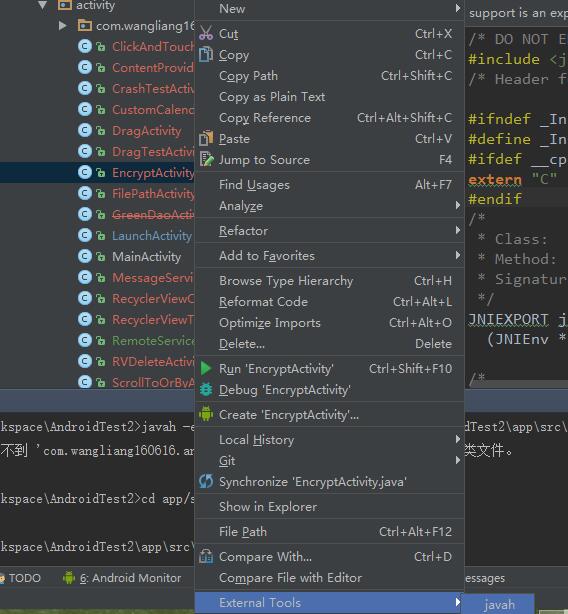568x614 pixels.
Task: Click terminal line with javah command
Action: (97, 426)
